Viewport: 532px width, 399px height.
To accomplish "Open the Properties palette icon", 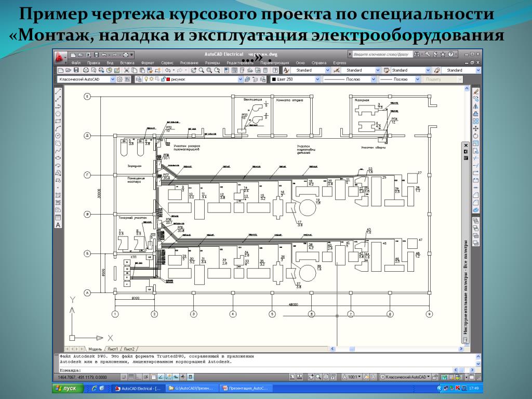I will 227,70.
